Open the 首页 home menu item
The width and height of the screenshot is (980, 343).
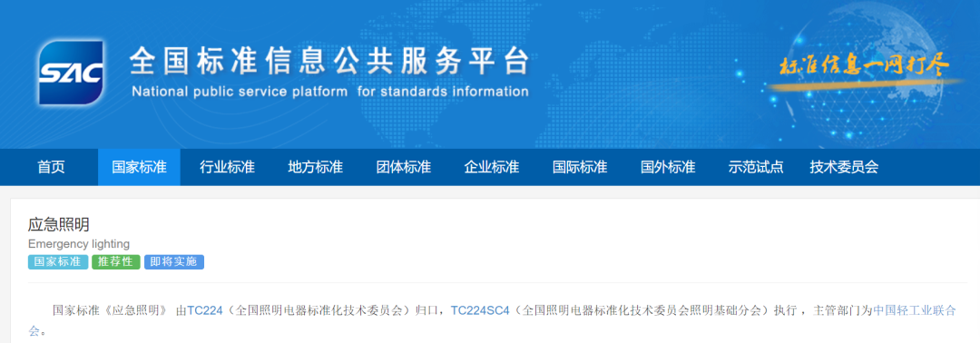click(x=51, y=168)
